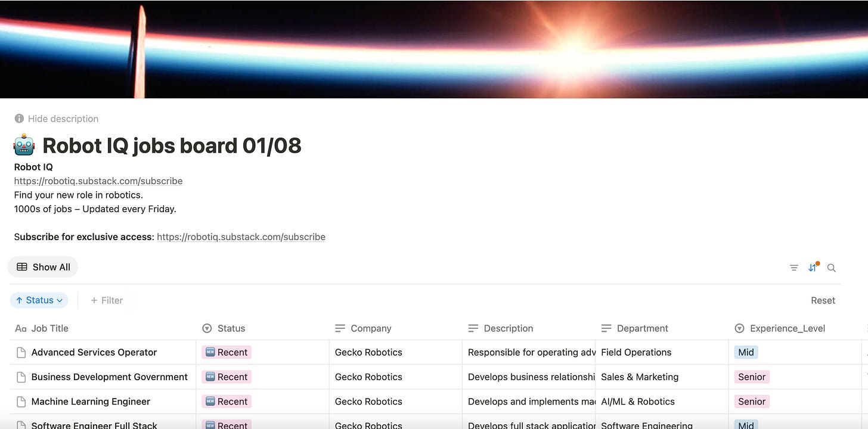Screen dimensions: 868x429
Task: Click the Hide description info icon
Action: [19, 119]
